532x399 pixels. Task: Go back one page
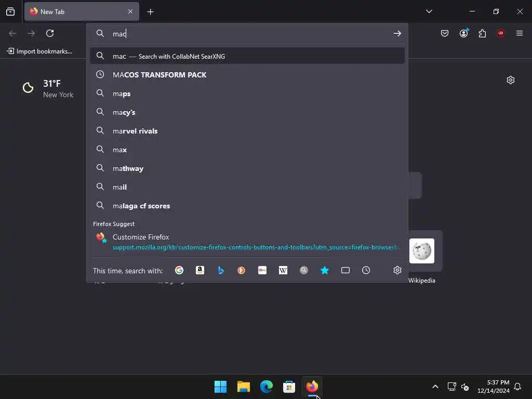pyautogui.click(x=12, y=33)
